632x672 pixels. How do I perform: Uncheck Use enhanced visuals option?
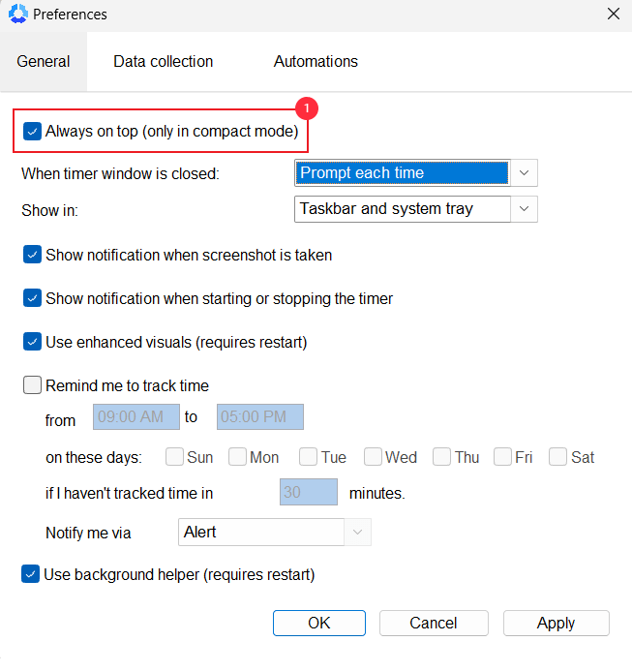[x=32, y=342]
